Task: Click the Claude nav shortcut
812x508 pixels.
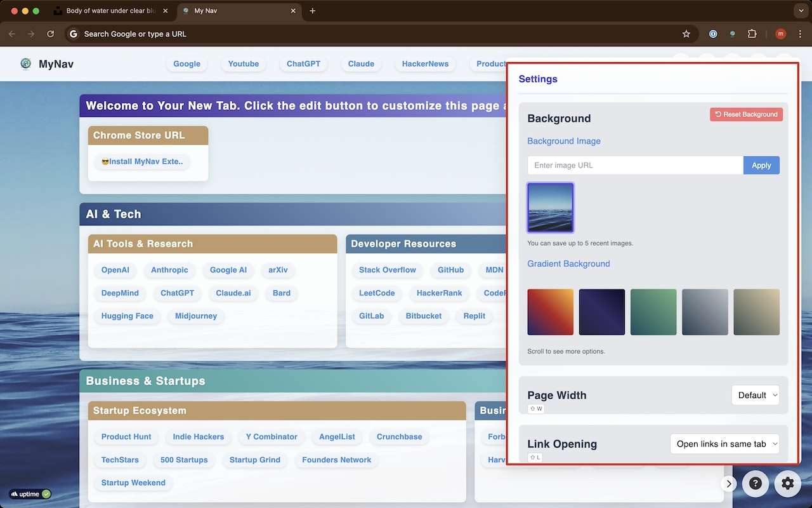Action: point(361,63)
